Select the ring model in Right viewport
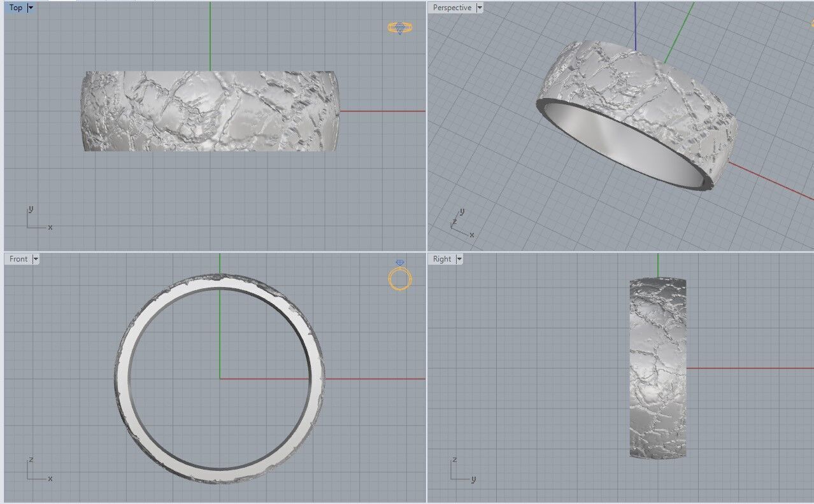Image resolution: width=814 pixels, height=504 pixels. pos(658,367)
